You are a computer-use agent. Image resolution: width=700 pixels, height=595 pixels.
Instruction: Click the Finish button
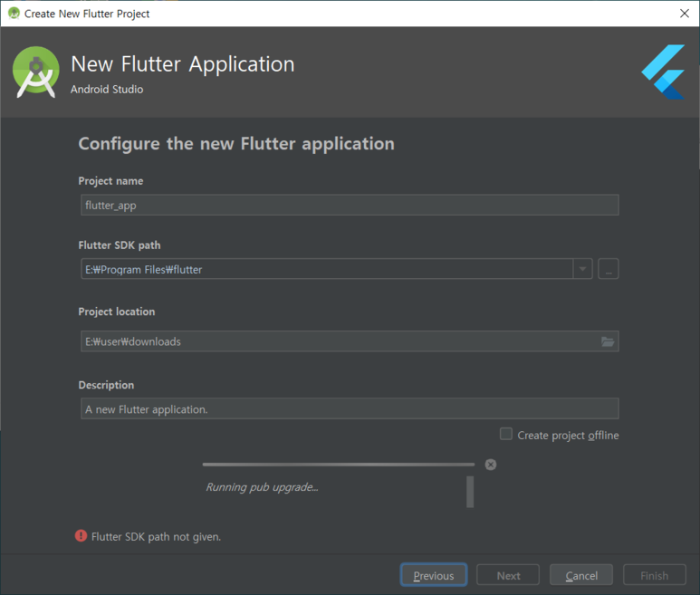click(x=655, y=575)
